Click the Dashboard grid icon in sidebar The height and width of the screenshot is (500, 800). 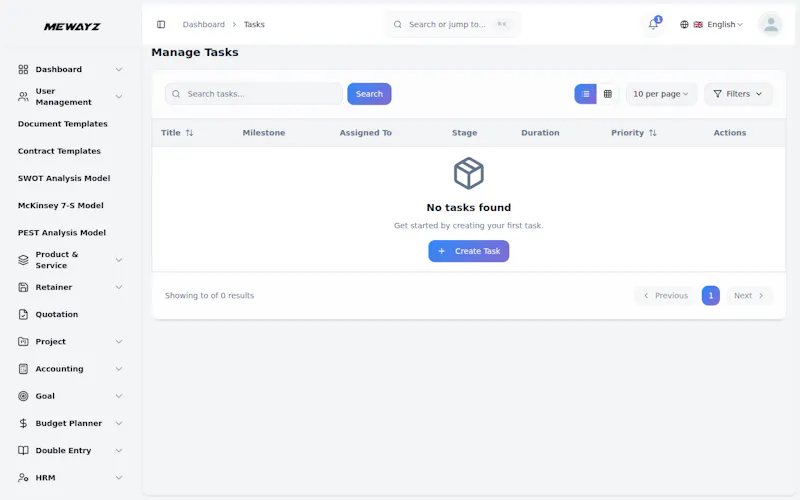(x=23, y=69)
